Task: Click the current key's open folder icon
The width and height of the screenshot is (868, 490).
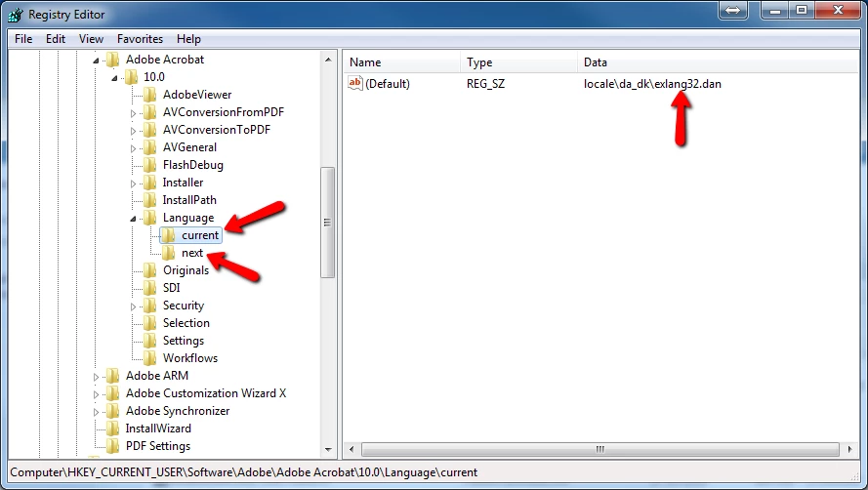Action: [168, 235]
